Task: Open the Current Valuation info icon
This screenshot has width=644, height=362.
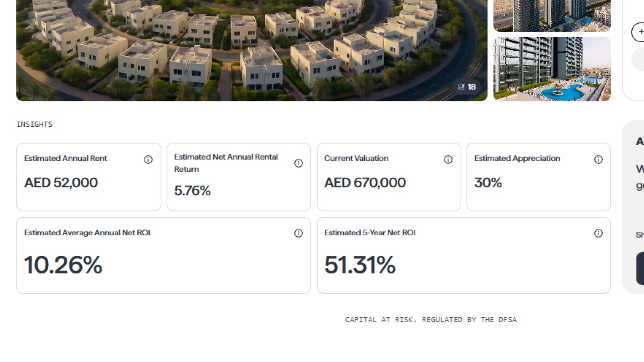Action: (x=448, y=160)
